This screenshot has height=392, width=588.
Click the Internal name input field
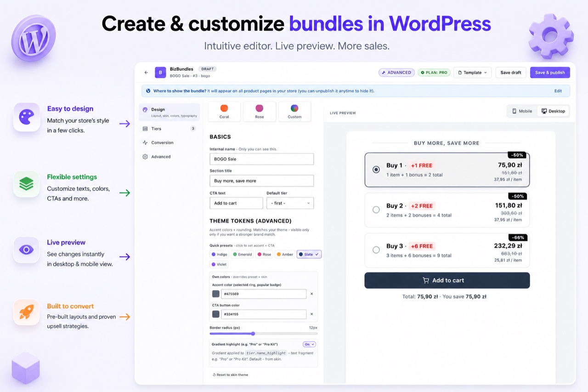click(262, 159)
